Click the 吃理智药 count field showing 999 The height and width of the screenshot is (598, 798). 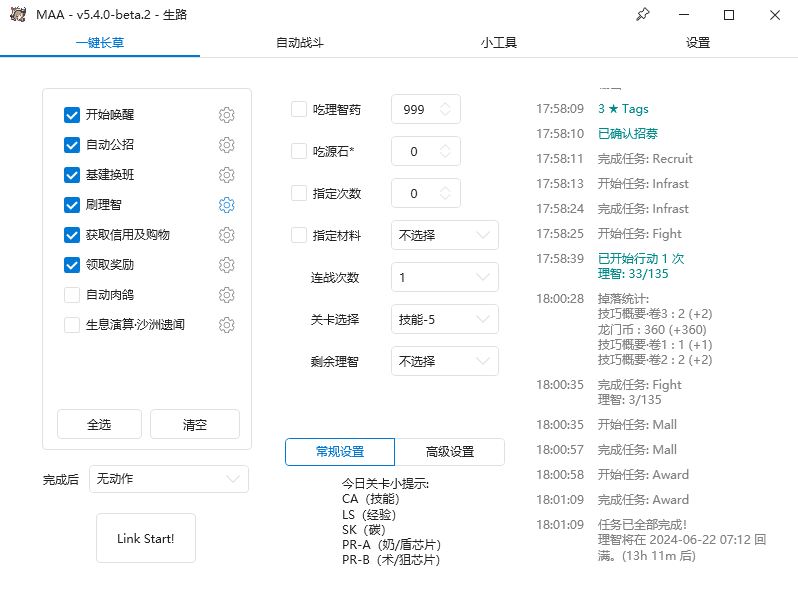(x=415, y=110)
